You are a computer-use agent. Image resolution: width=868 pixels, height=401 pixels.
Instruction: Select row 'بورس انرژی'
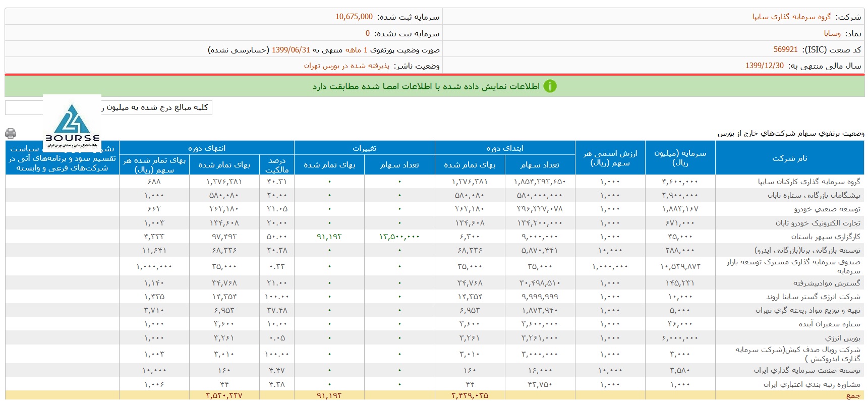tap(435, 338)
